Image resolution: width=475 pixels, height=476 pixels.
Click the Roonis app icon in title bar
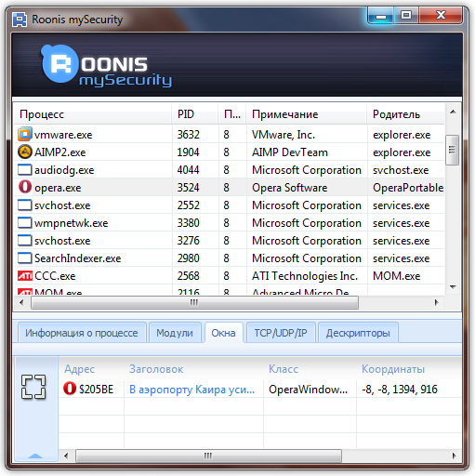(x=20, y=20)
